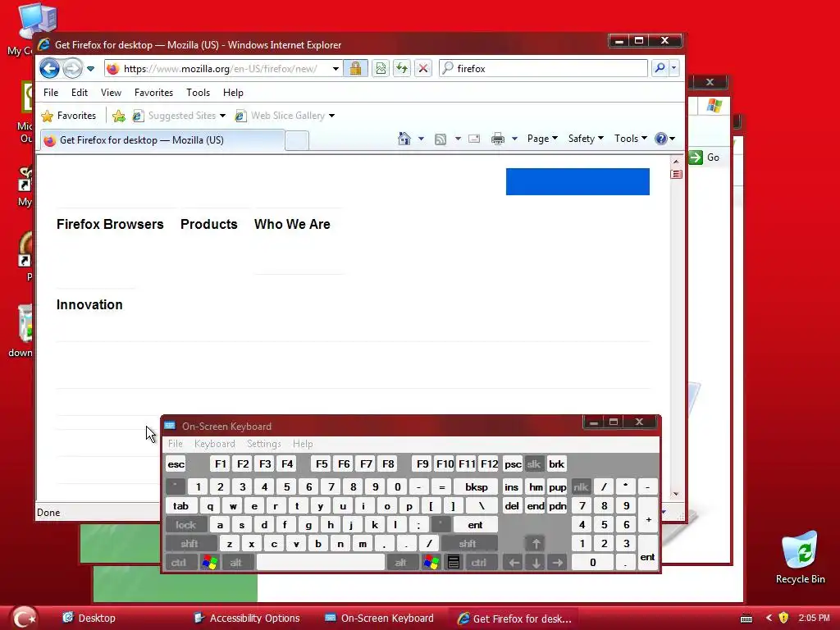840x630 pixels.
Task: Open the View menu
Action: pyautogui.click(x=111, y=93)
